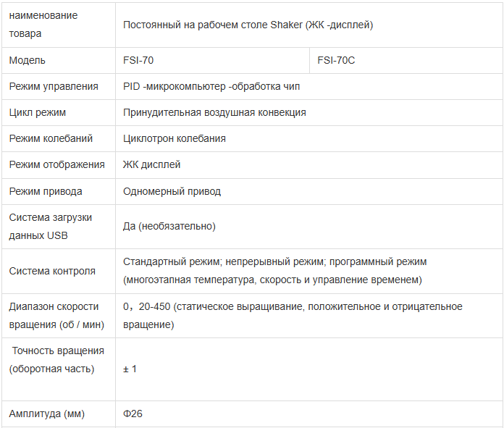Select the 'Модель' row label
The height and width of the screenshot is (428, 504).
click(59, 60)
